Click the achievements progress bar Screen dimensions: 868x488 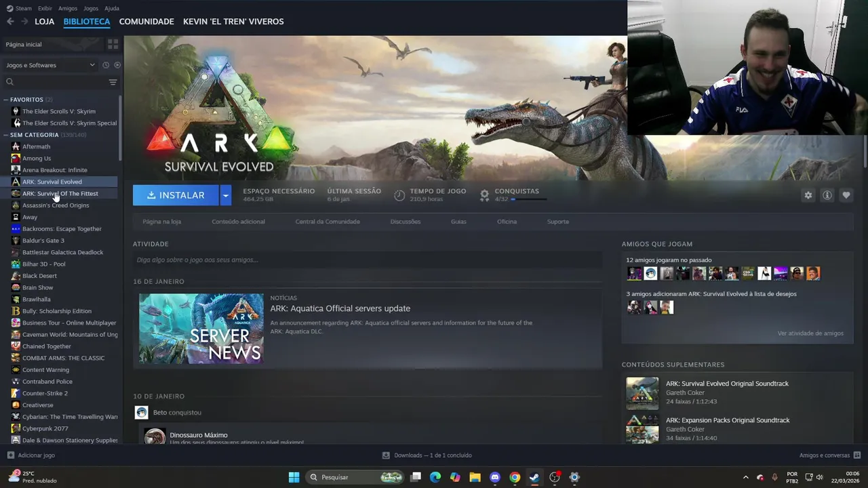529,199
